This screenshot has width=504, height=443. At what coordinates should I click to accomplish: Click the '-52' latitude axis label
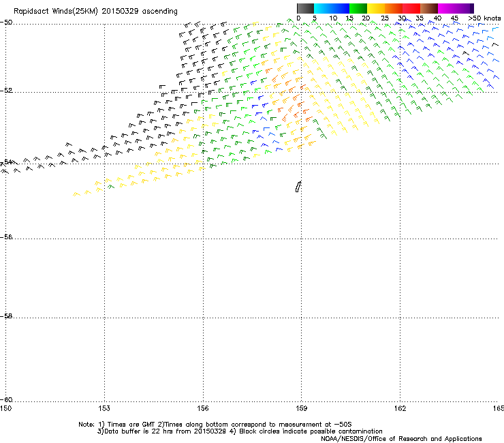click(x=6, y=91)
